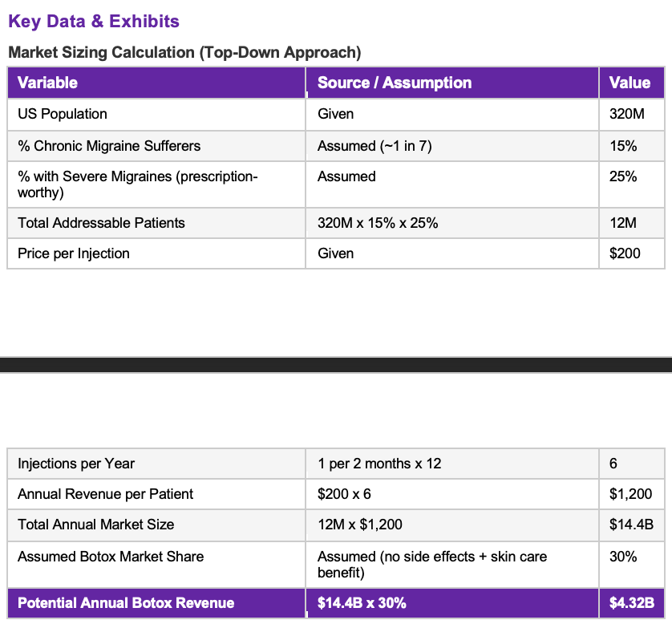Select the Market Sizing Calculation subtitle
672x624 pixels.
pos(184,52)
